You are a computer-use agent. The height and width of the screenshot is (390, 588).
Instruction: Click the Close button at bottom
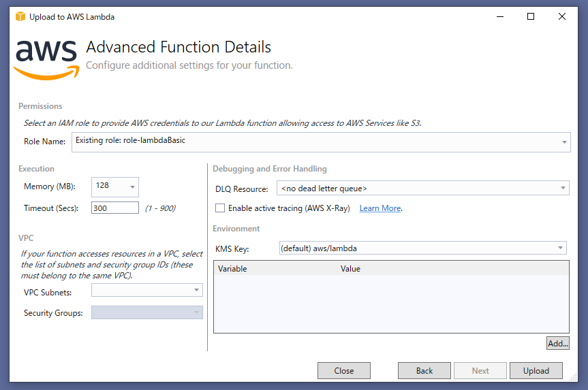click(344, 371)
